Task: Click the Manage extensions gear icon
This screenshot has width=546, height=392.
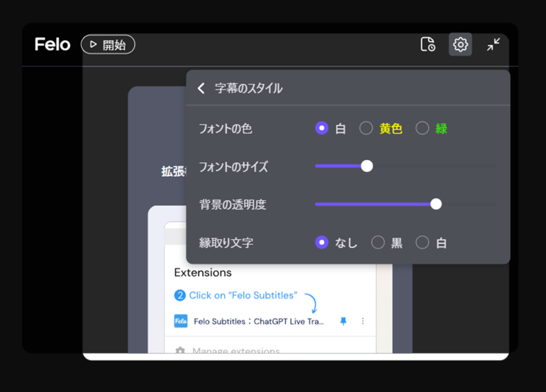Action: coord(180,350)
